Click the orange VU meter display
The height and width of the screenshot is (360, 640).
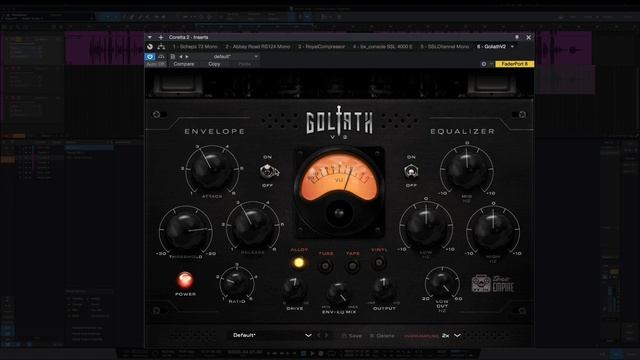[x=339, y=178]
